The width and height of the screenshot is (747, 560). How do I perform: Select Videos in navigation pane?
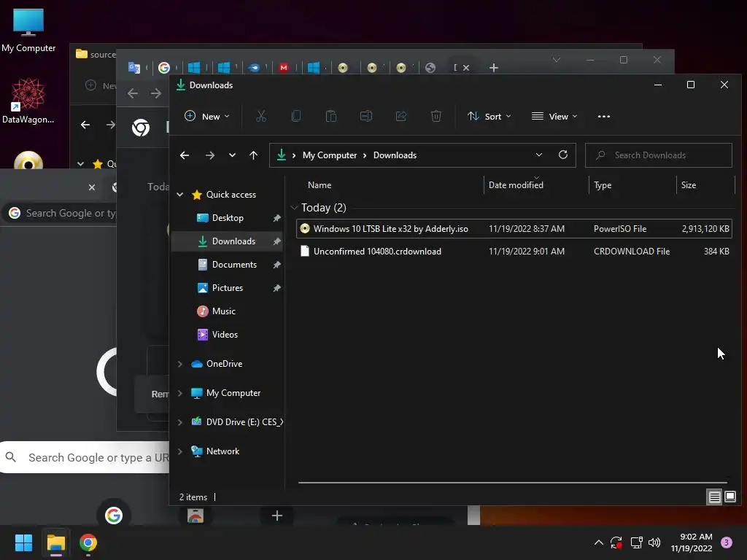point(228,334)
